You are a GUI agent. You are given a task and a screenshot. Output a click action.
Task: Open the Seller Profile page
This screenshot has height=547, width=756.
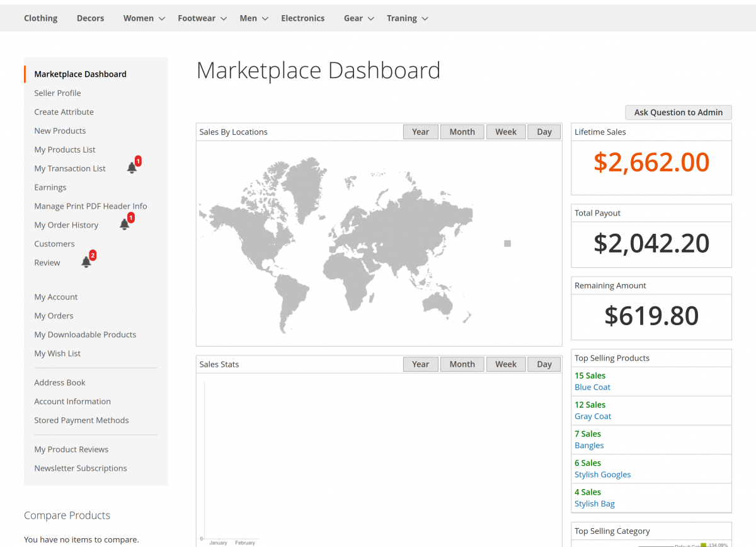click(57, 93)
